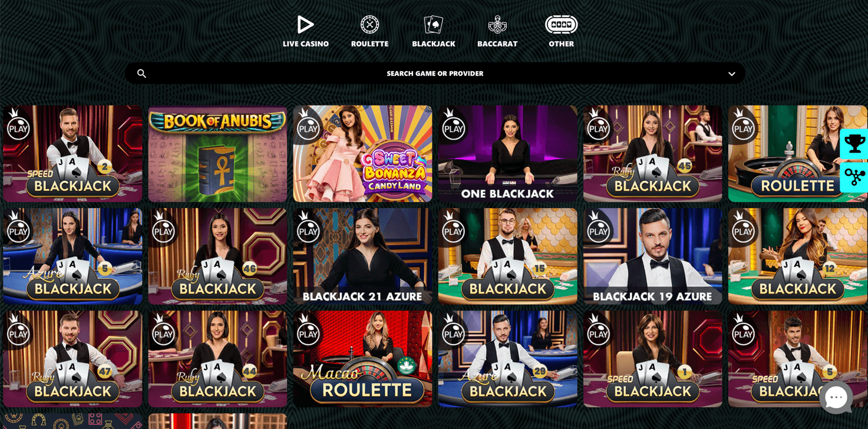Screen dimensions: 868x429
Task: Open Sweet Bonanza Candyland game
Action: click(x=362, y=154)
